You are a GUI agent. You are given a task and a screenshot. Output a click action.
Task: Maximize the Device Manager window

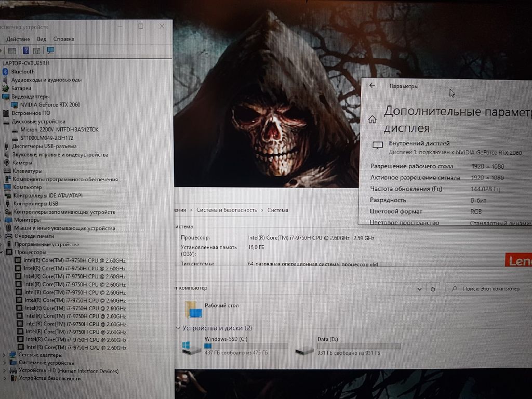click(140, 26)
